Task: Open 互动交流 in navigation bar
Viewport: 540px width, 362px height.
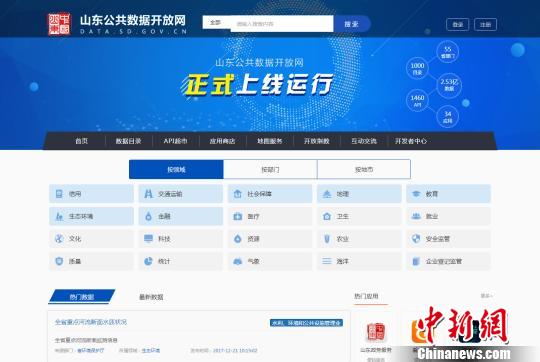Action: click(364, 141)
